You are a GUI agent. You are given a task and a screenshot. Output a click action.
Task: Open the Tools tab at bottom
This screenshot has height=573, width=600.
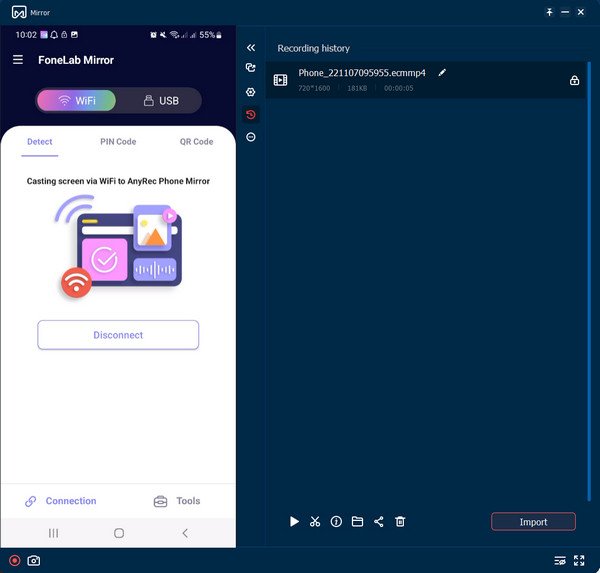point(177,501)
